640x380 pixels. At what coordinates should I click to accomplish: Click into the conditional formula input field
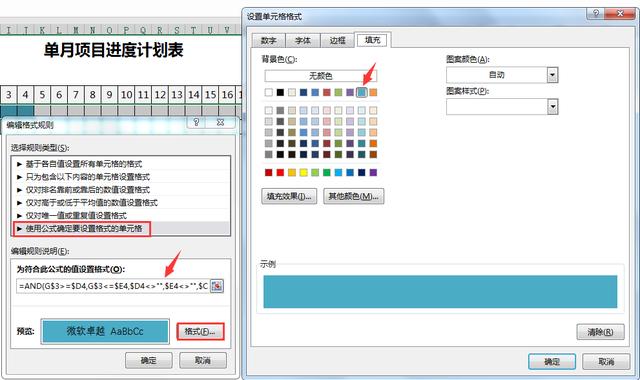coord(113,286)
